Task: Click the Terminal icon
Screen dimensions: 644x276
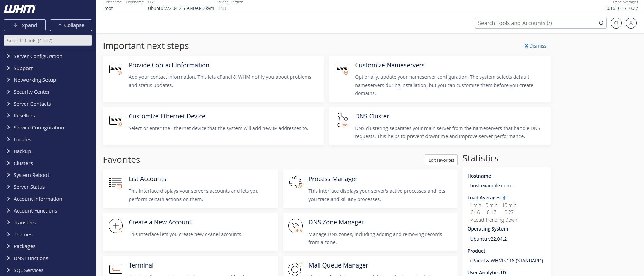Action: [x=116, y=269]
